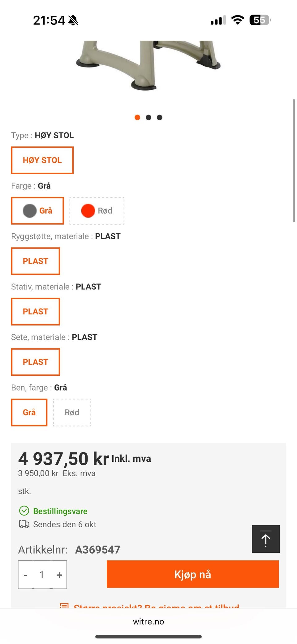The height and width of the screenshot is (644, 297).
Task: Tap the Wi-Fi status icon
Action: (x=238, y=20)
